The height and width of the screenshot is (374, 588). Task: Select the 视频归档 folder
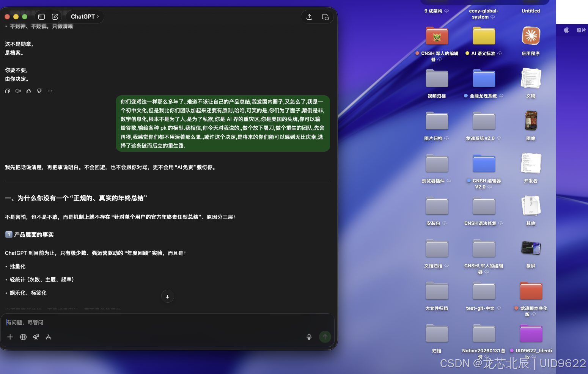(x=437, y=79)
